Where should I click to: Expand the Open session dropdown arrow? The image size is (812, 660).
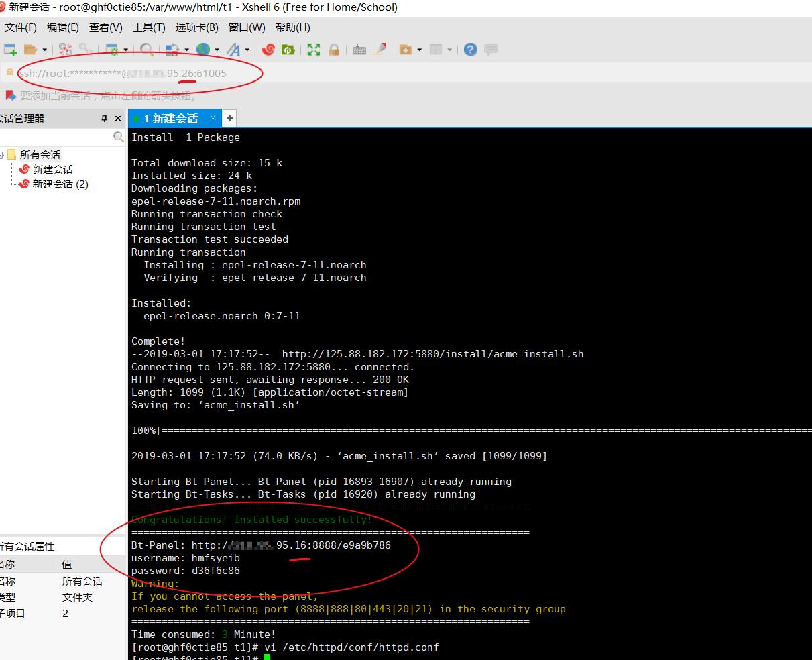point(45,50)
